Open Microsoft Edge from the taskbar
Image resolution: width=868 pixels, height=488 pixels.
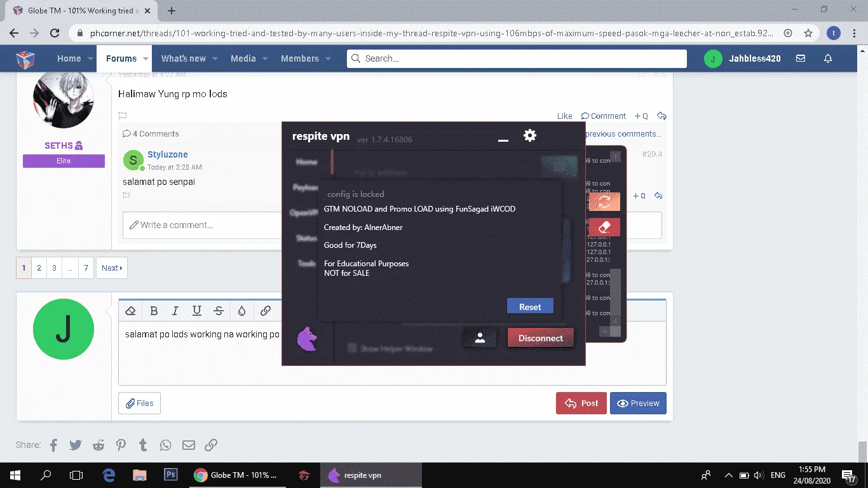coord(109,475)
